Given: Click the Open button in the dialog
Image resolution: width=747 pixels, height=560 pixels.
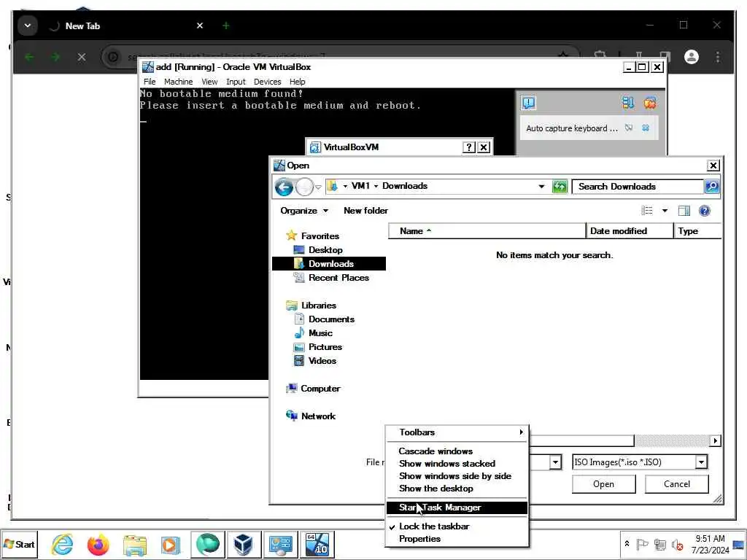Looking at the screenshot, I should pyautogui.click(x=603, y=484).
